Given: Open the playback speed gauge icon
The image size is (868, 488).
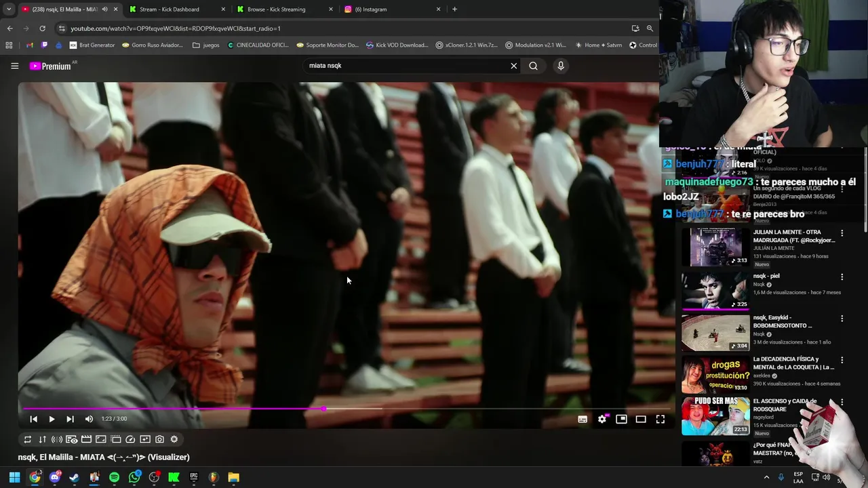Looking at the screenshot, I should (x=130, y=439).
